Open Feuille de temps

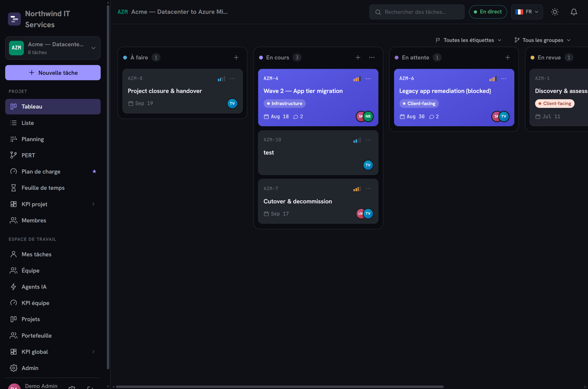[53, 188]
